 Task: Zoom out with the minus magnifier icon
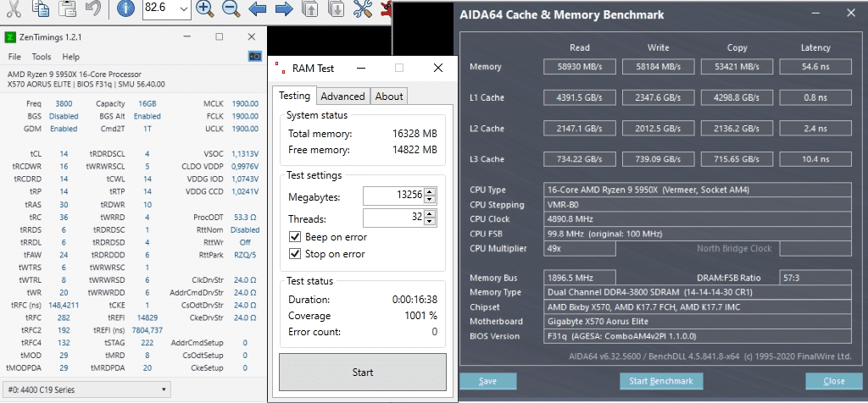pyautogui.click(x=231, y=8)
